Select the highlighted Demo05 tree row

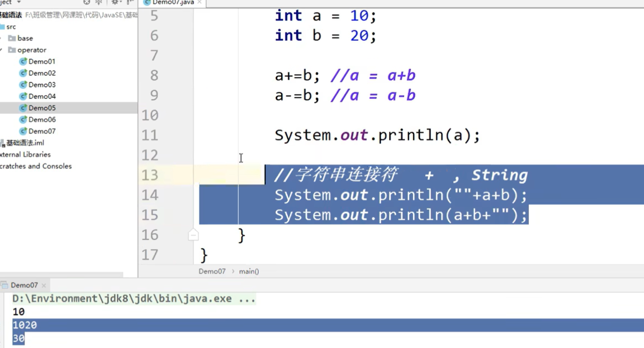[68, 108]
